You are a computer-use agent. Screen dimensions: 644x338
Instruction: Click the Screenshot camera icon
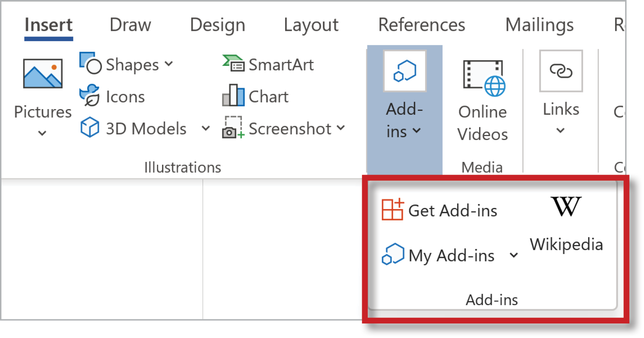point(233,127)
